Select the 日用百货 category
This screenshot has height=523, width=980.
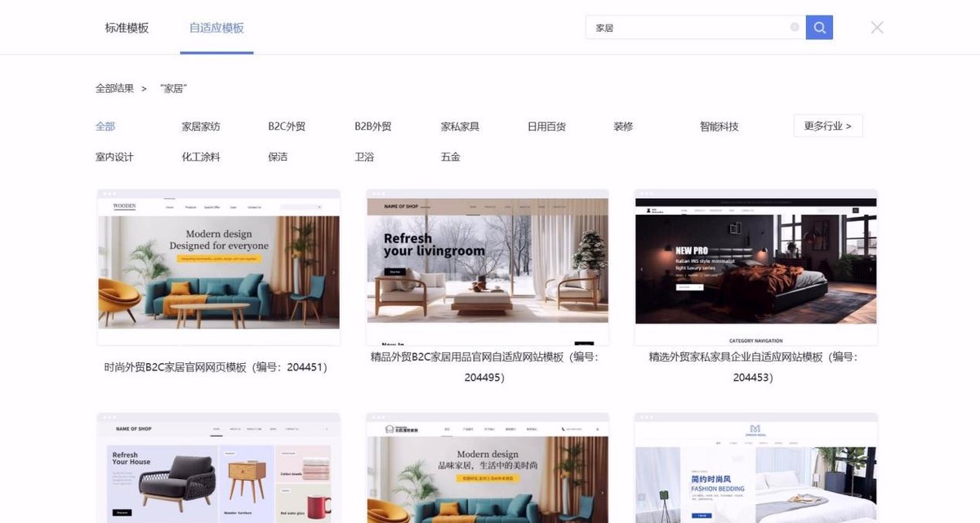click(546, 126)
